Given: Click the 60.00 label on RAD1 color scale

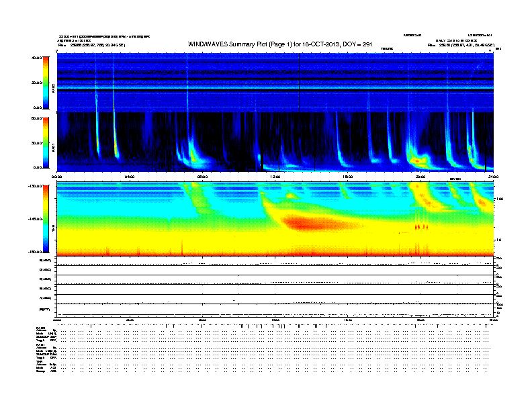Looking at the screenshot, I should (37, 118).
